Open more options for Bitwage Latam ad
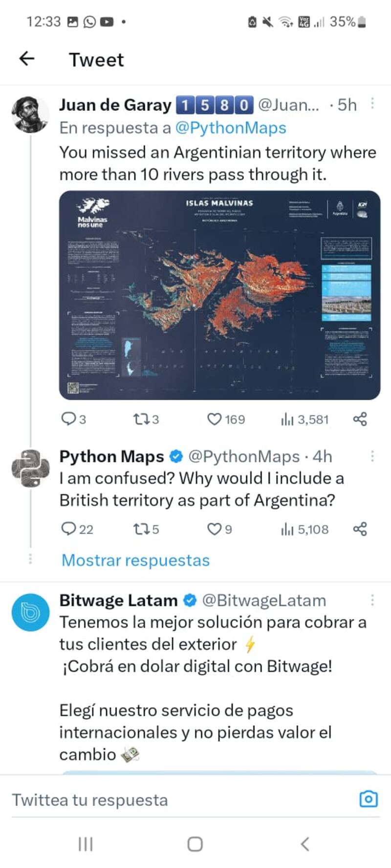The height and width of the screenshot is (868, 391). (372, 600)
